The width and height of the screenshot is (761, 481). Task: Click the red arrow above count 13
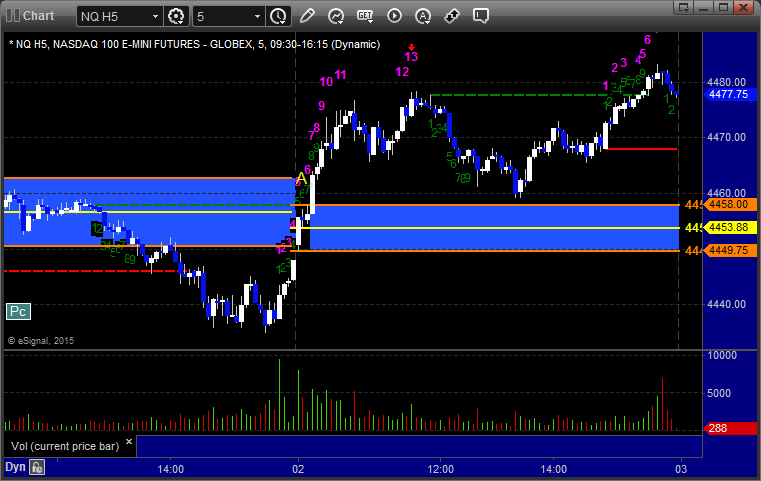[412, 47]
